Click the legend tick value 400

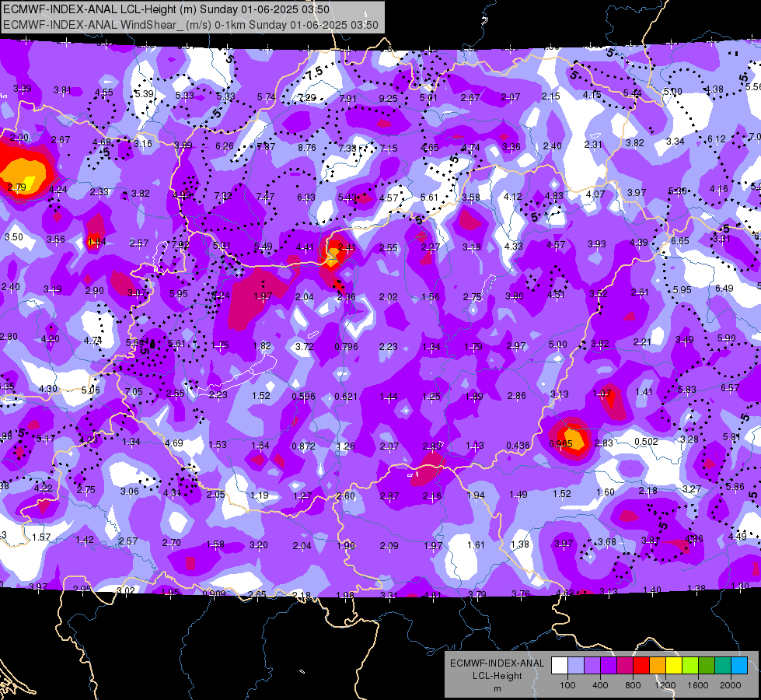point(600,685)
